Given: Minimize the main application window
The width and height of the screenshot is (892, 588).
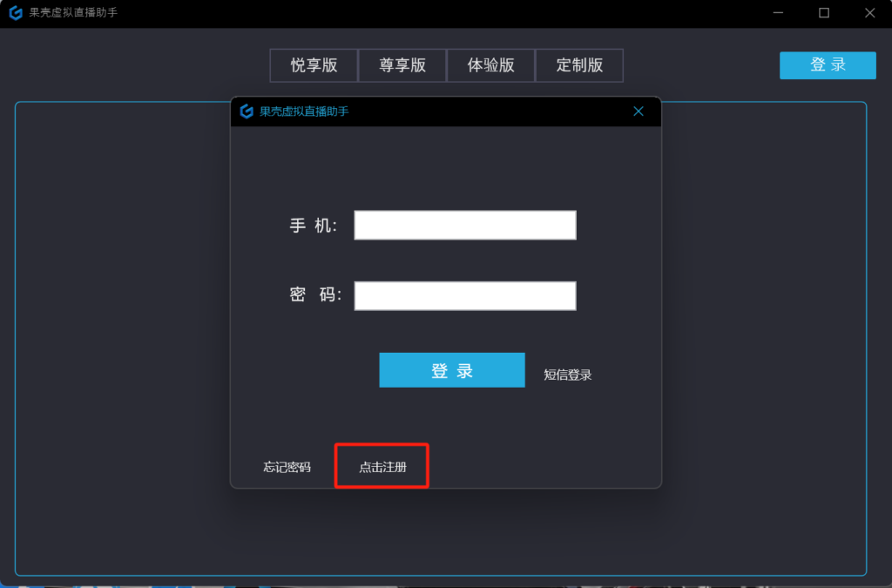Looking at the screenshot, I should [778, 13].
